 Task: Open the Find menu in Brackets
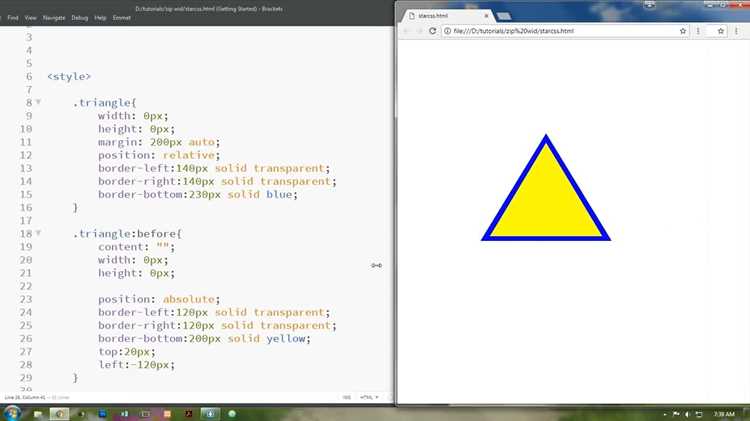pyautogui.click(x=13, y=18)
